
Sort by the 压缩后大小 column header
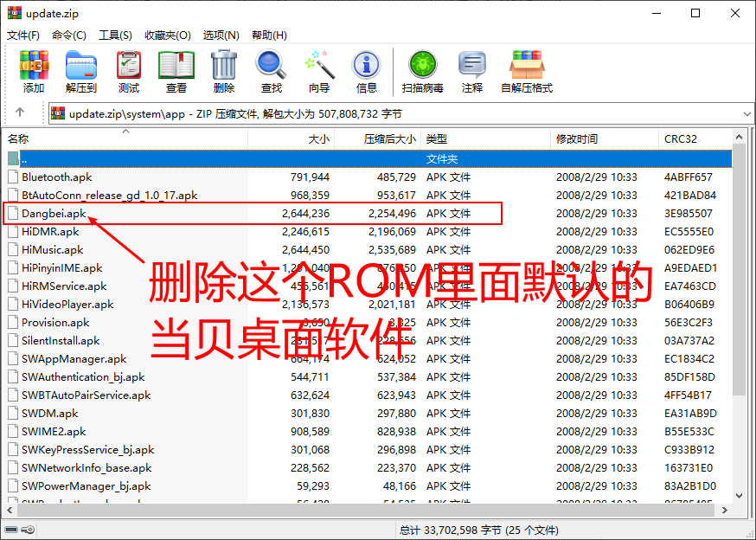[378, 139]
